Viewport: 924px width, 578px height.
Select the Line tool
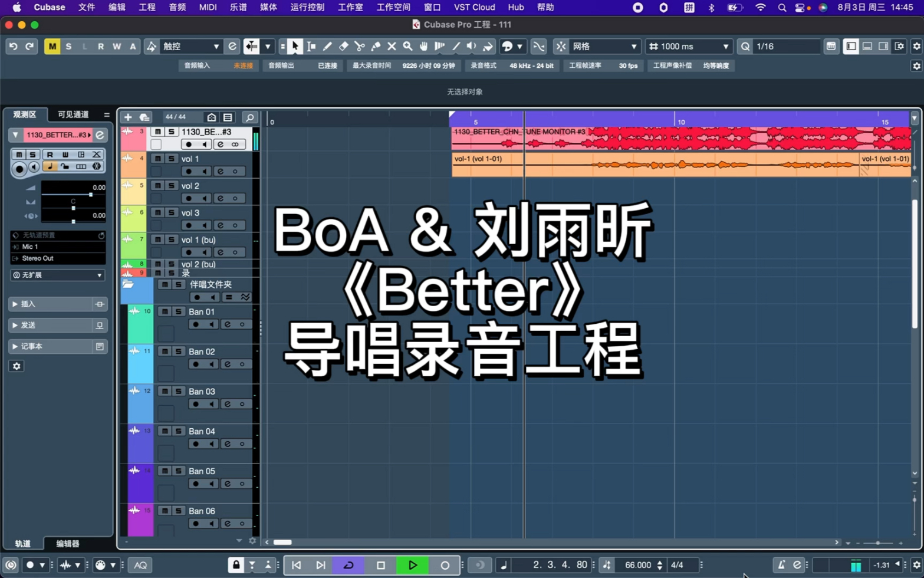click(456, 47)
